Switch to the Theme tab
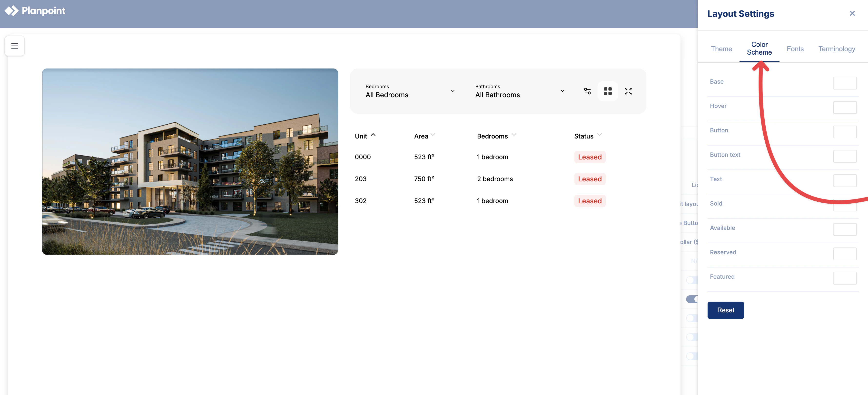Image resolution: width=868 pixels, height=395 pixels. click(721, 49)
